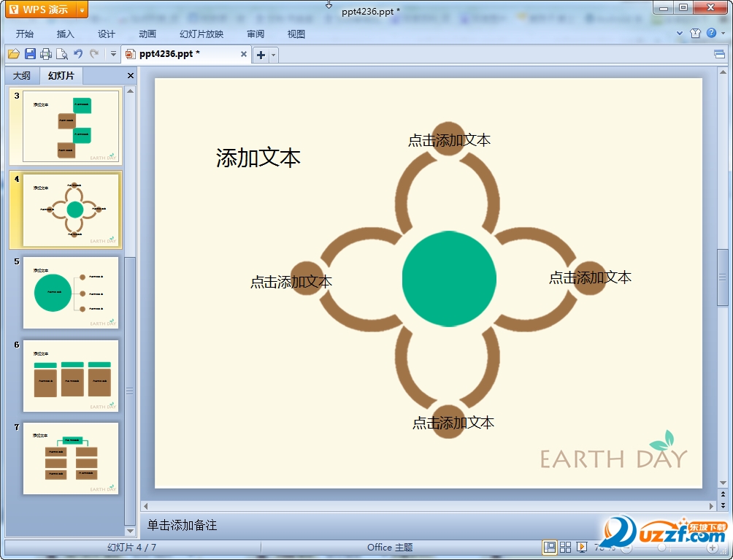Image resolution: width=733 pixels, height=560 pixels.
Task: Start slideshow from status bar play icon
Action: coord(582,547)
